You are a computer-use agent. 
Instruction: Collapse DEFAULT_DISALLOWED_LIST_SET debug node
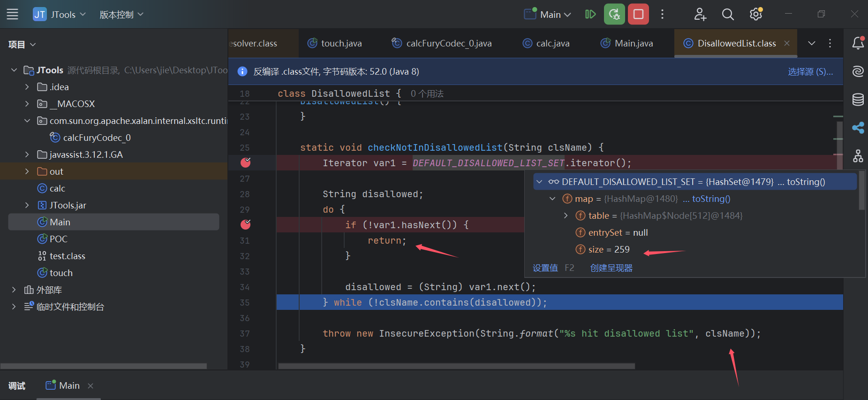539,182
